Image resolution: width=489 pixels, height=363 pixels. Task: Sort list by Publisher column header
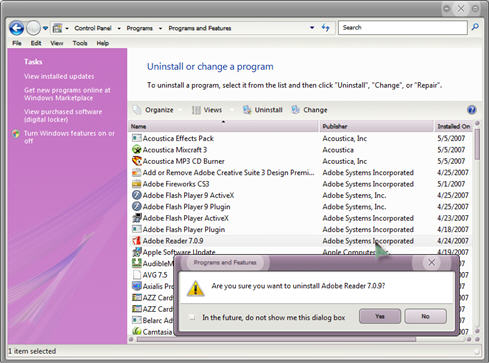pos(376,126)
